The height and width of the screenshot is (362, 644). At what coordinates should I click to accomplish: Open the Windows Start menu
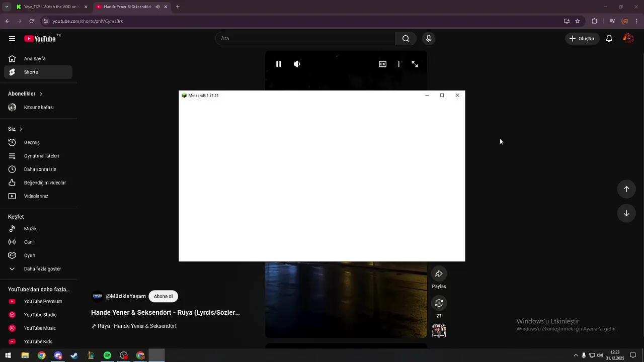[8, 355]
